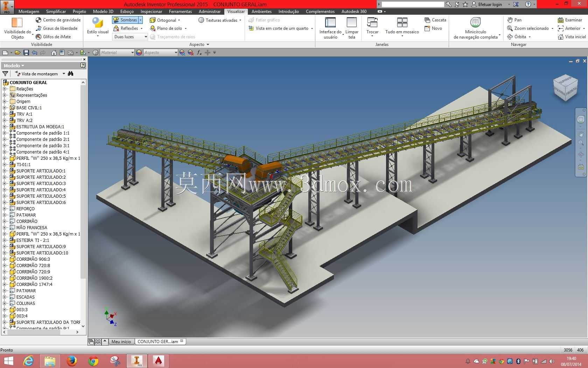Click the Interface do usuário icon
Image resolution: width=588 pixels, height=368 pixels.
pyautogui.click(x=330, y=22)
